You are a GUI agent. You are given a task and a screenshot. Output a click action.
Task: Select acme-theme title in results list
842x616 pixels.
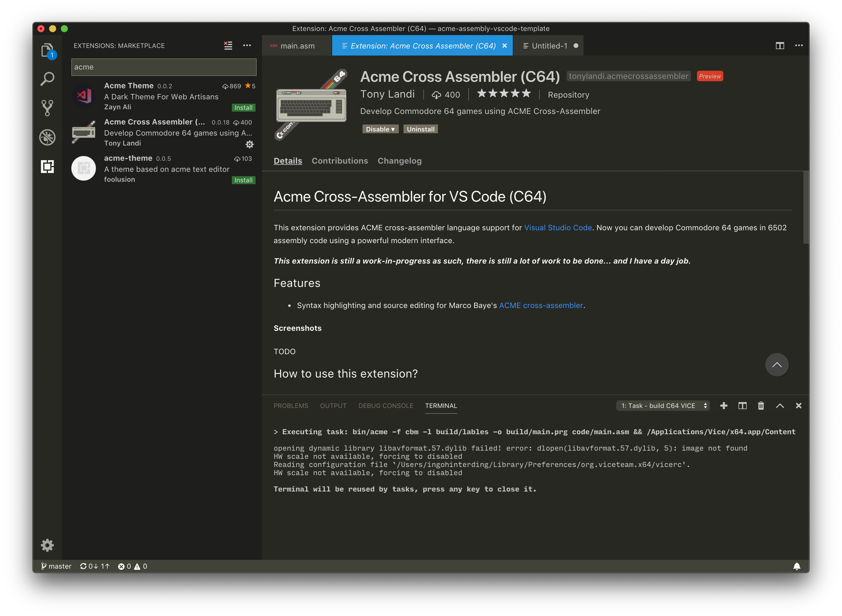128,158
